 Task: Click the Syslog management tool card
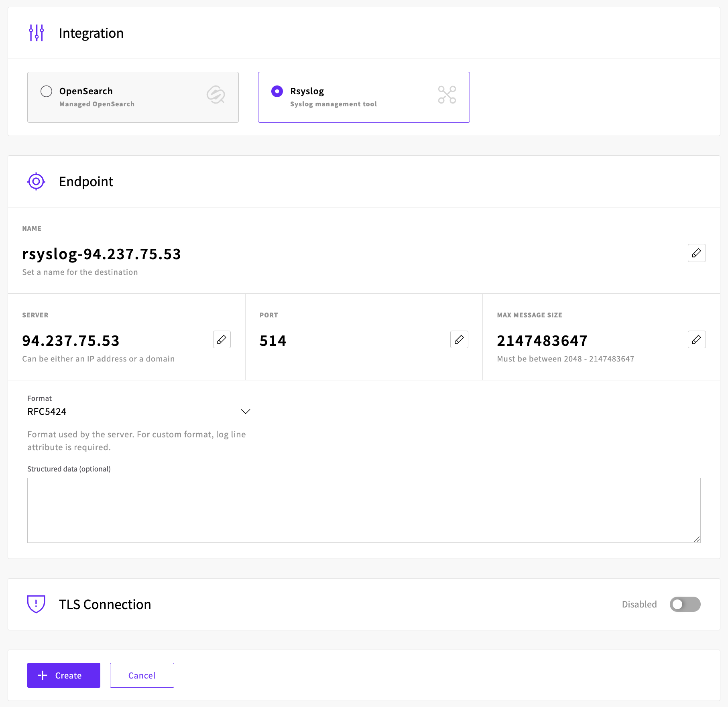pos(364,97)
